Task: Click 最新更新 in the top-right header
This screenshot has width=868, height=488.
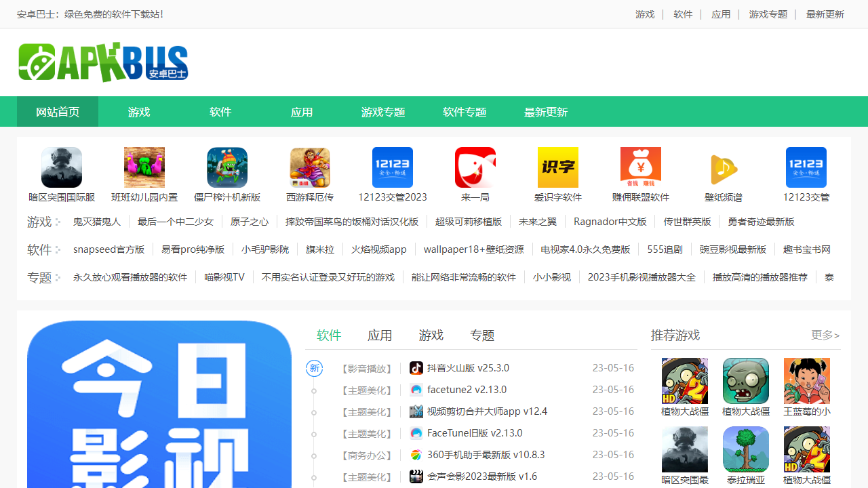Action: (x=825, y=14)
